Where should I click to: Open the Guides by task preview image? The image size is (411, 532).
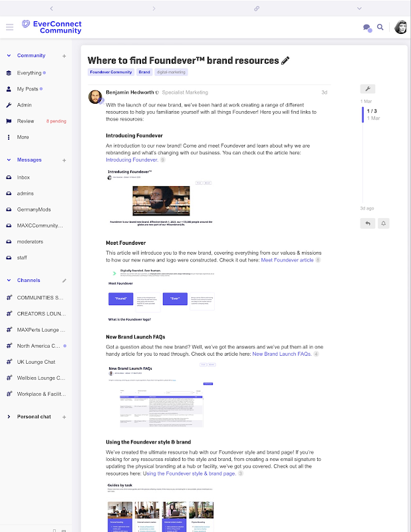(x=160, y=507)
